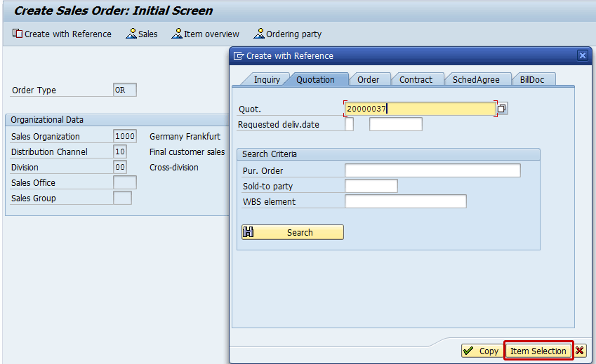Select the Quotation tab
Image resolution: width=596 pixels, height=364 pixels.
coord(315,80)
